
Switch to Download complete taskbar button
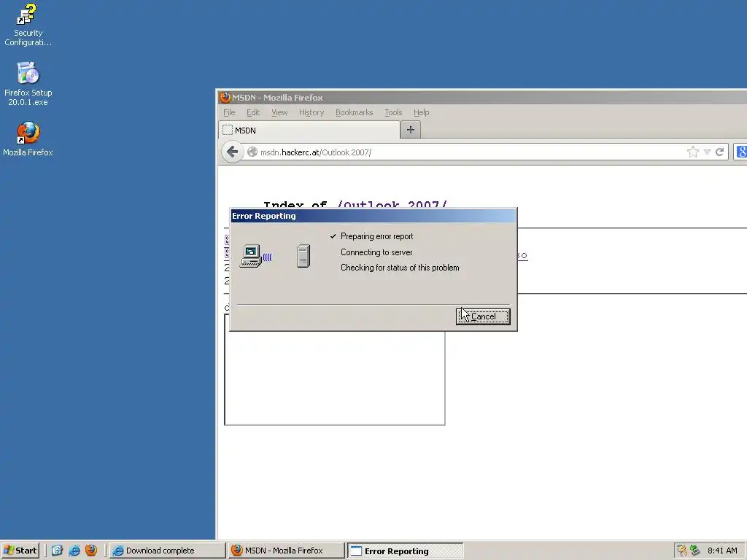(x=167, y=551)
